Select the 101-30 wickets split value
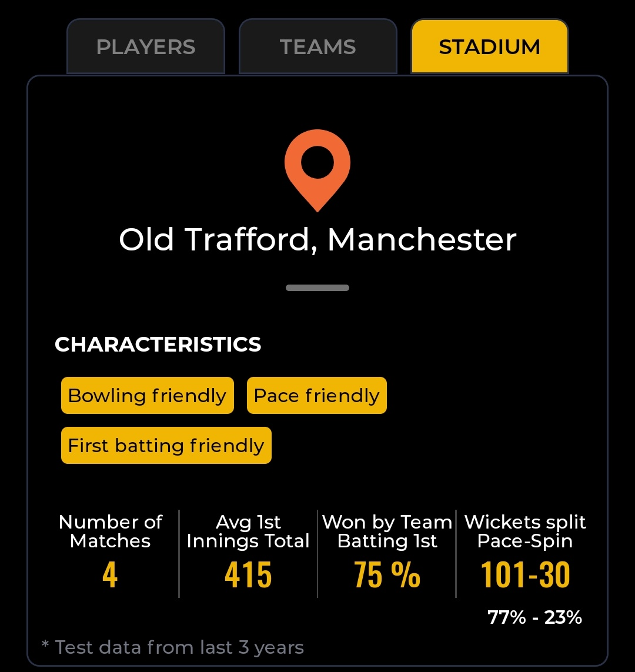Image resolution: width=635 pixels, height=672 pixels. 525,575
